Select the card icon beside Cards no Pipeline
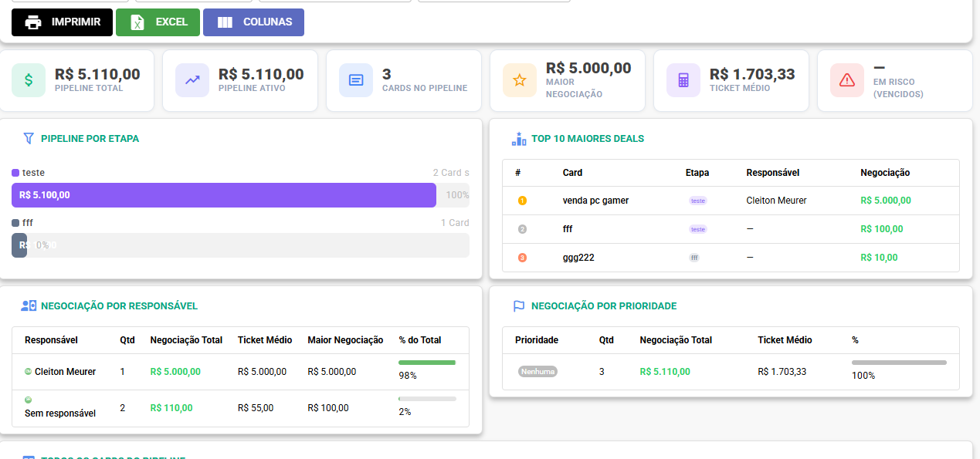 click(x=356, y=80)
